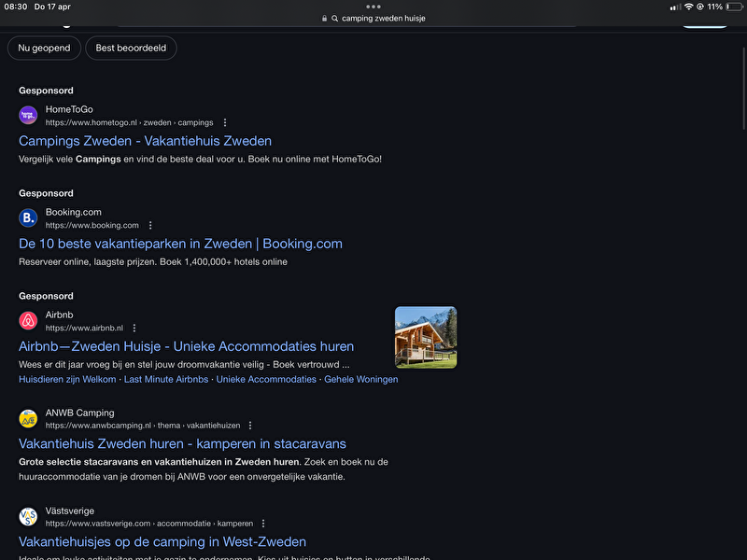
Task: Open the Västsverige favicon logo
Action: [28, 517]
